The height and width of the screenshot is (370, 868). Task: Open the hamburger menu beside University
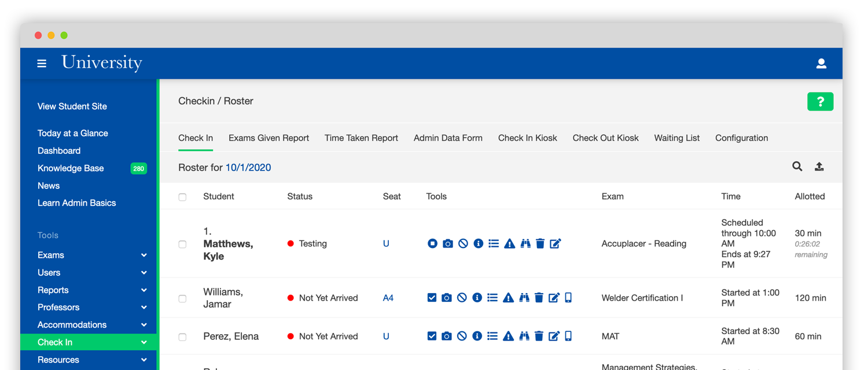click(x=42, y=64)
